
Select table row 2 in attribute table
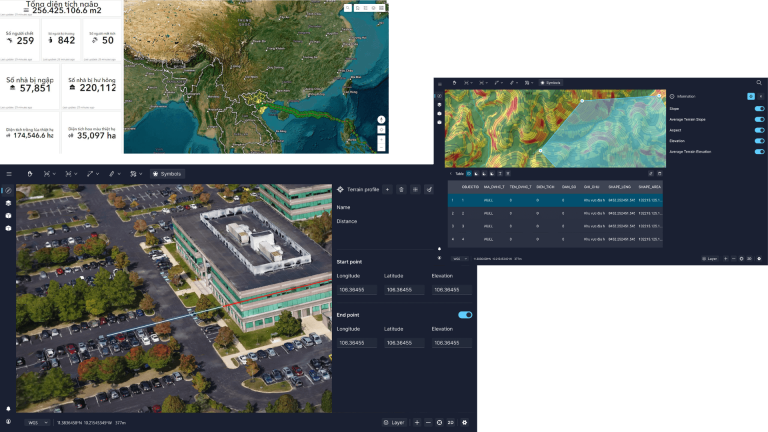pyautogui.click(x=555, y=214)
